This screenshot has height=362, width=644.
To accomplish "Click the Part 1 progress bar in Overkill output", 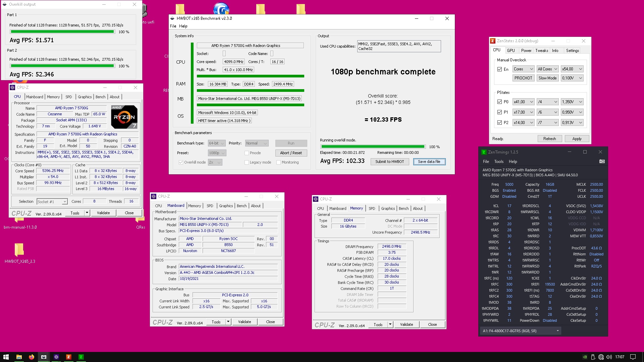I will pos(62,32).
